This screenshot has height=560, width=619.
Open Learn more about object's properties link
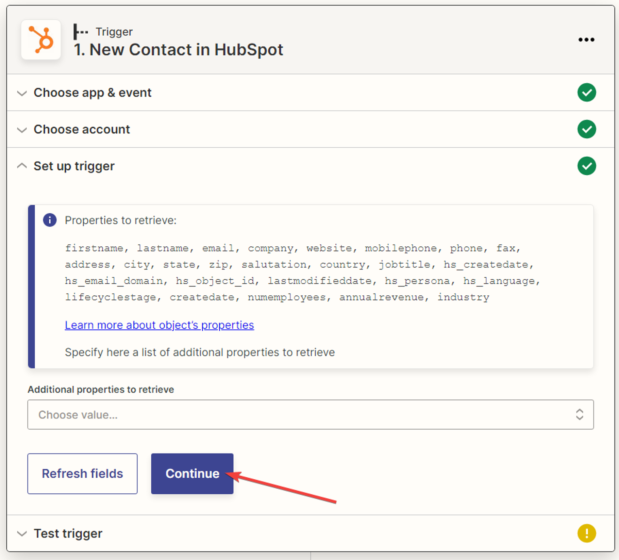click(x=159, y=325)
